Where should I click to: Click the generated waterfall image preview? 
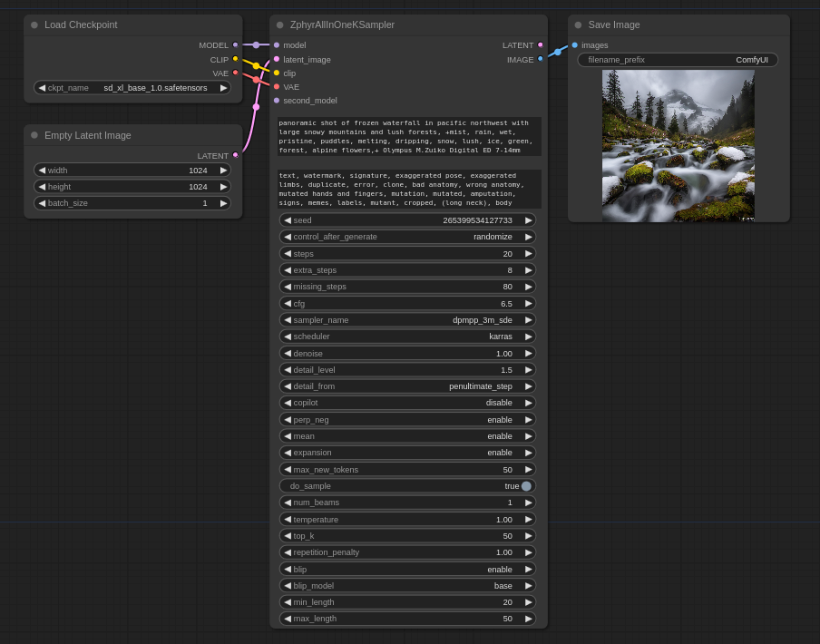coord(678,146)
